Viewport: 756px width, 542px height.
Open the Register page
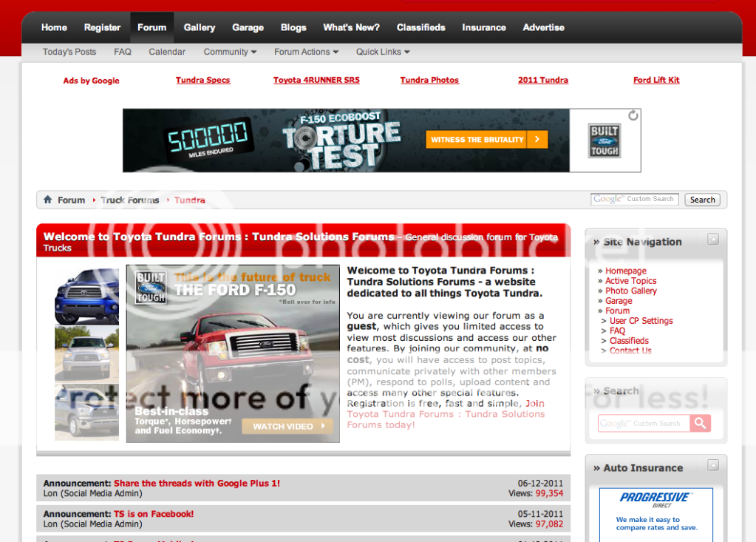[102, 27]
